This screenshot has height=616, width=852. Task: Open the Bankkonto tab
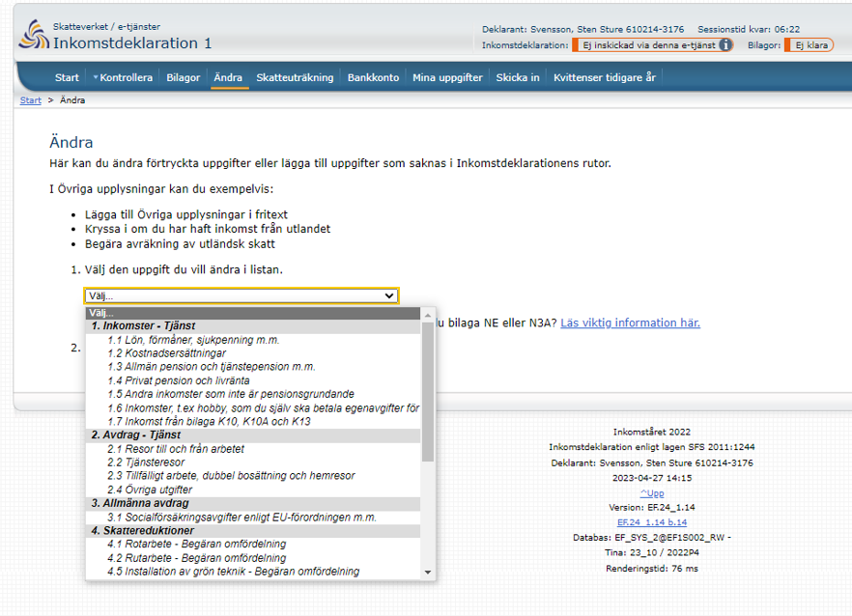tap(373, 77)
